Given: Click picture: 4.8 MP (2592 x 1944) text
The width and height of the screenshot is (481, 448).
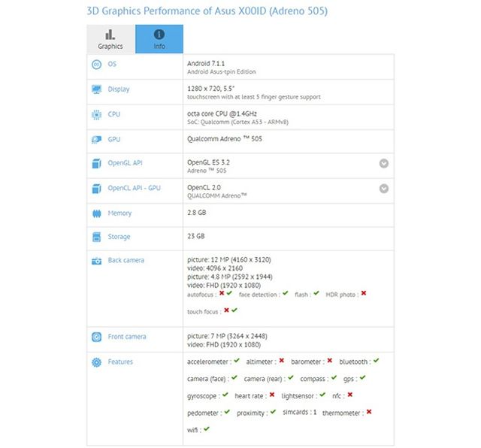Looking at the screenshot, I should coord(230,277).
